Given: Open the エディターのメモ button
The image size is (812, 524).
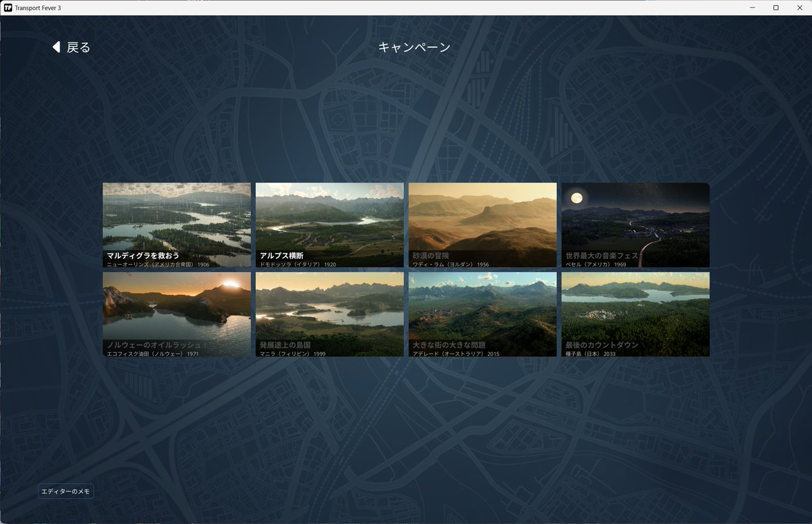Looking at the screenshot, I should 66,492.
